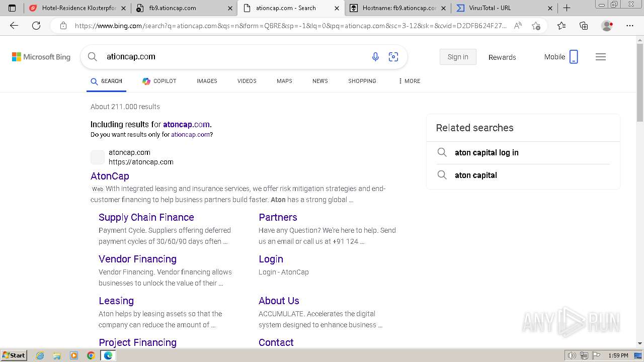
Task: Open the About Us sublink
Action: [x=279, y=301]
